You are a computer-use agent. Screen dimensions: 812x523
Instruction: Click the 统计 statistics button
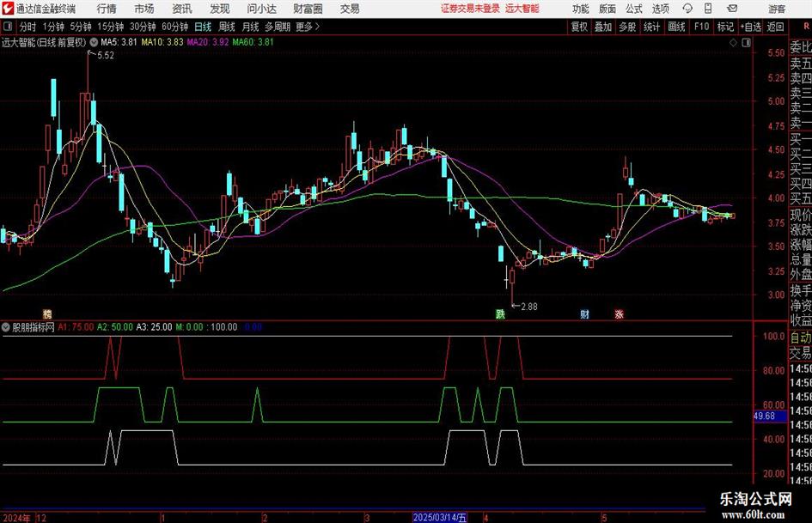(x=651, y=27)
